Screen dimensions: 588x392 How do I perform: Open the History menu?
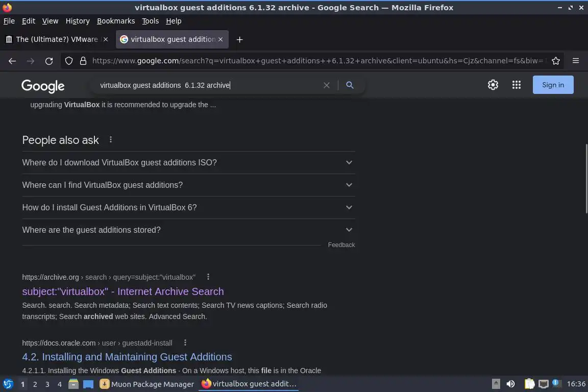tap(78, 21)
